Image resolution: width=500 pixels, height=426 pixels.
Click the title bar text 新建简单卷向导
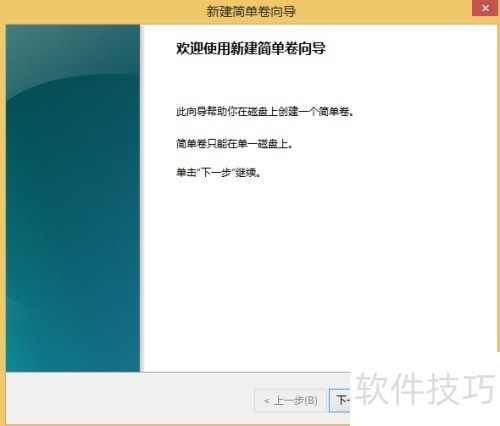251,11
